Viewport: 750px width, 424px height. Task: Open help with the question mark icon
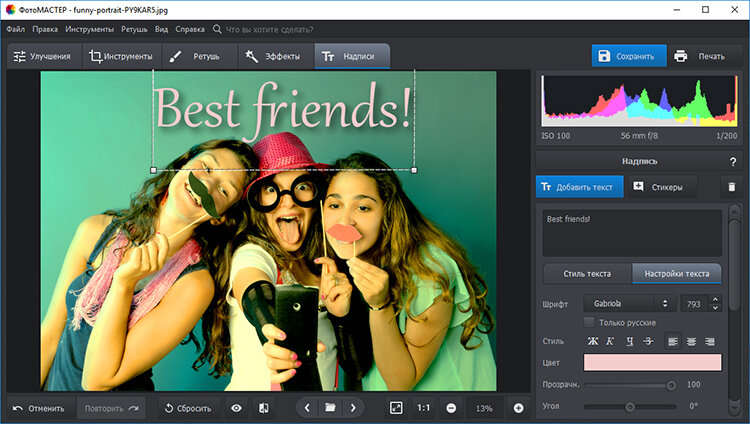click(x=733, y=162)
